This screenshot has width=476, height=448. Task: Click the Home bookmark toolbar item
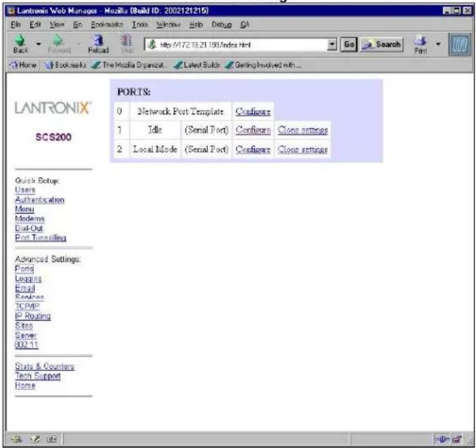click(23, 65)
